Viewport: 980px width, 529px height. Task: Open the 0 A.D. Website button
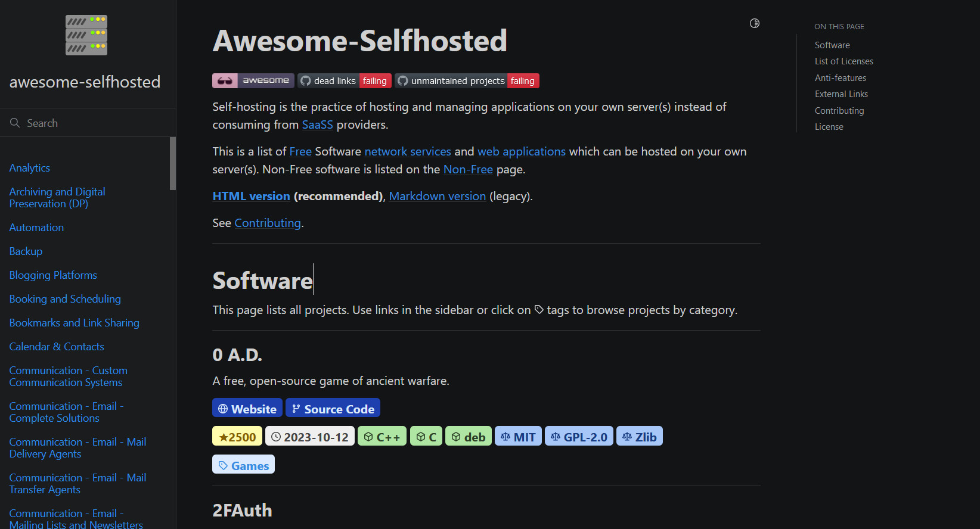coord(247,408)
